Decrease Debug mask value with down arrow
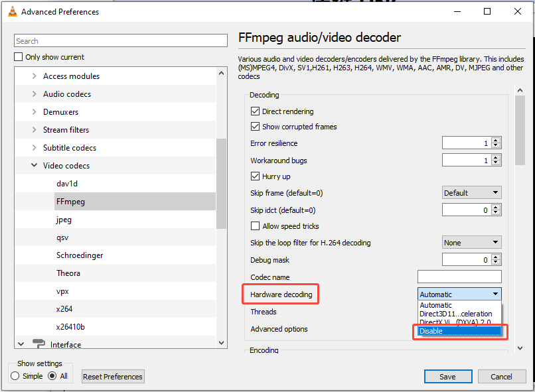The height and width of the screenshot is (392, 535). click(x=496, y=263)
